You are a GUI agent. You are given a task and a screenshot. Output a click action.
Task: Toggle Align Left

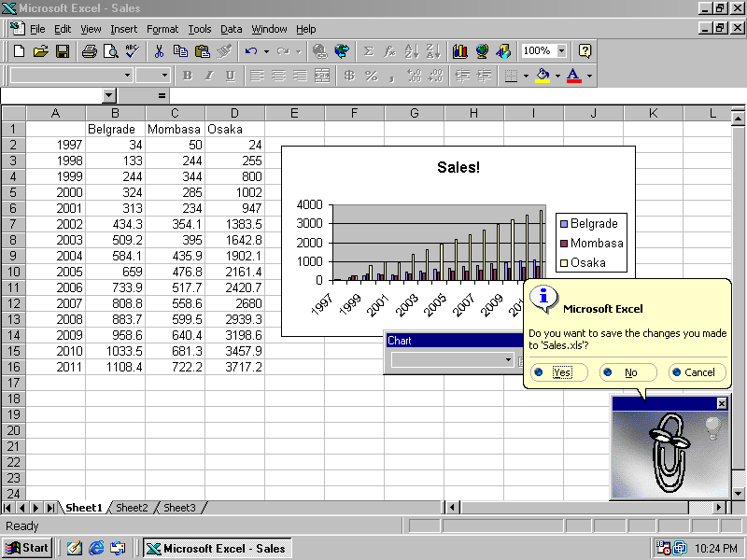pos(258,76)
